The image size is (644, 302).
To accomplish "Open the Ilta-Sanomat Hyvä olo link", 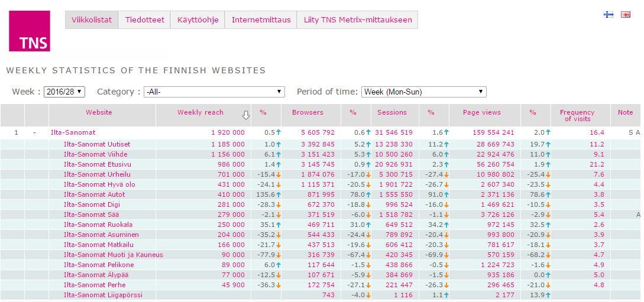I will click(99, 184).
